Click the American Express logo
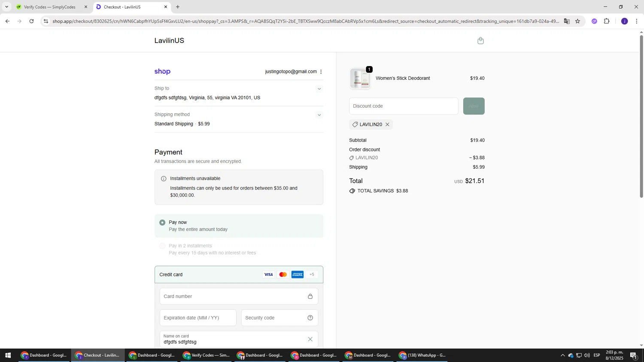This screenshot has height=362, width=644. [298, 275]
